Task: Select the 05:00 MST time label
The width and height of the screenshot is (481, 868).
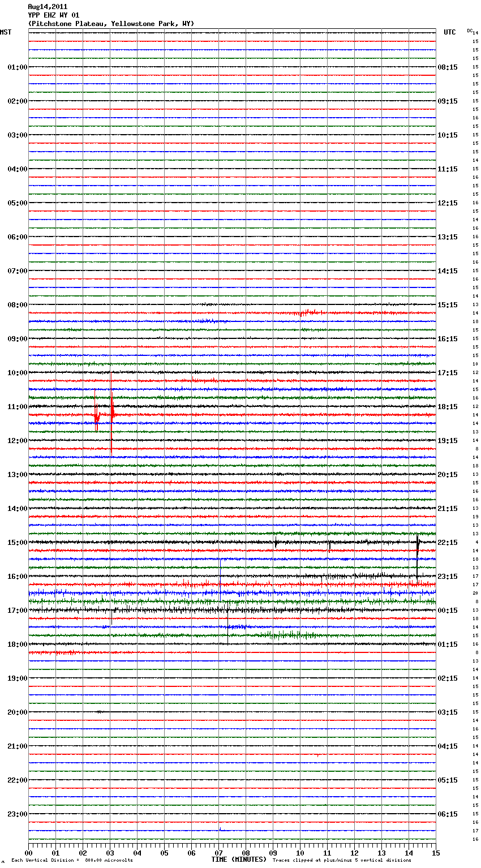Action: [18, 203]
